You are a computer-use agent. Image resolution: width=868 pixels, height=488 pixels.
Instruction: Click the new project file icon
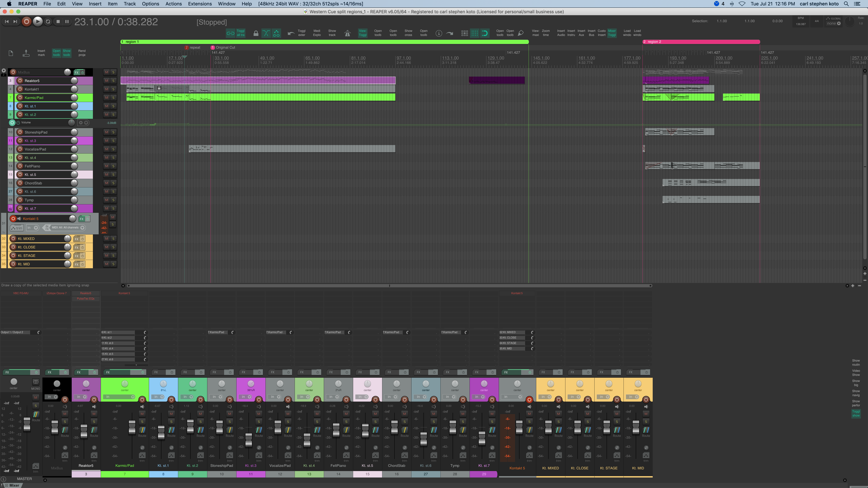[x=11, y=53]
